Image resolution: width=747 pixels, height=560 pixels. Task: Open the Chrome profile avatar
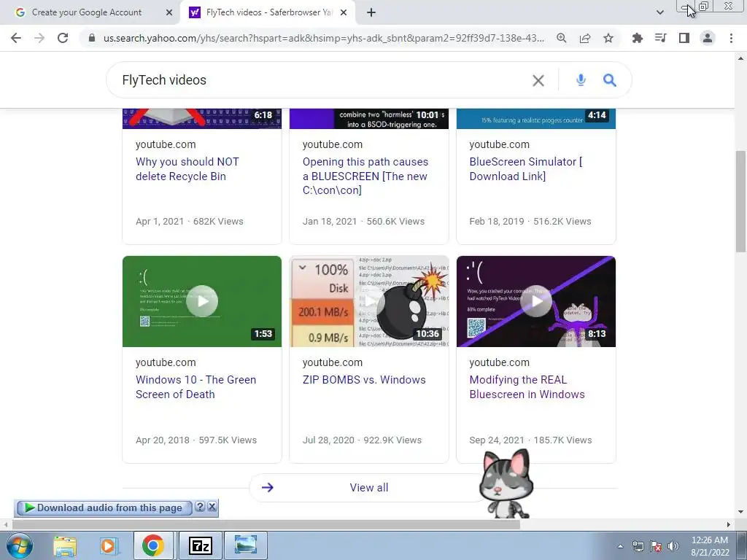[x=708, y=38]
